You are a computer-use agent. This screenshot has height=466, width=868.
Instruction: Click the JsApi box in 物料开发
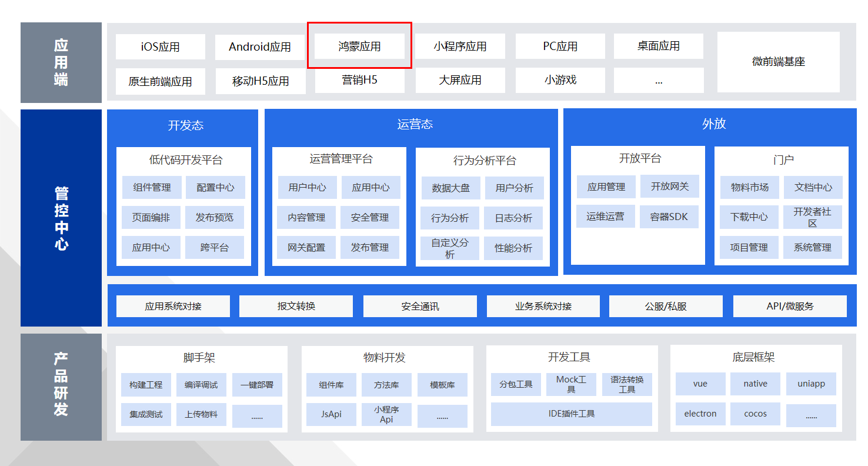pos(331,414)
